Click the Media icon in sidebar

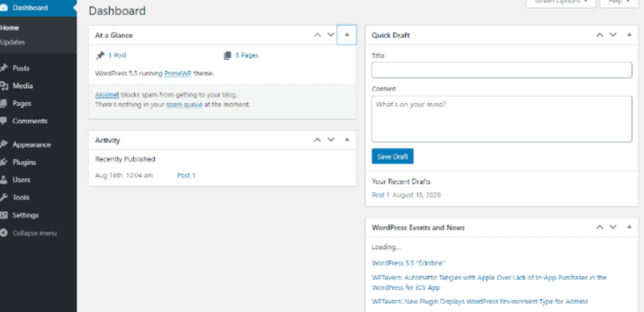[x=4, y=86]
